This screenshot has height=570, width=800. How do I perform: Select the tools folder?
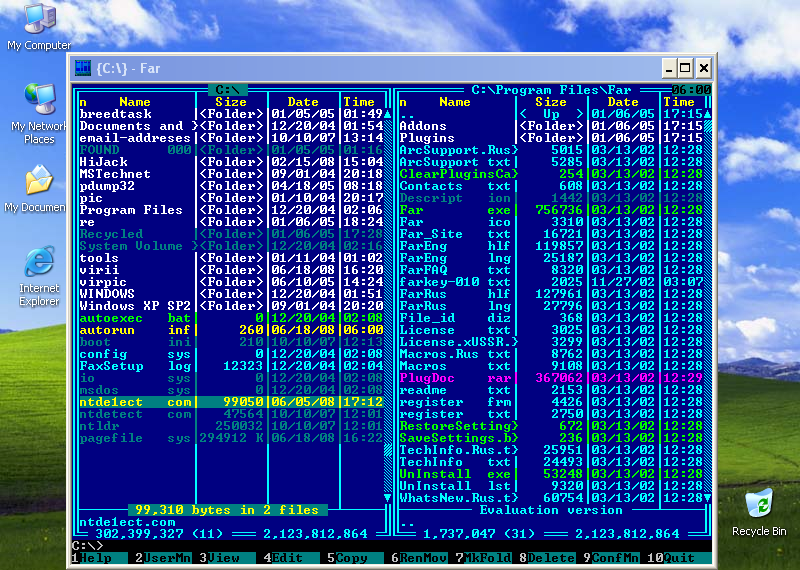231,258
